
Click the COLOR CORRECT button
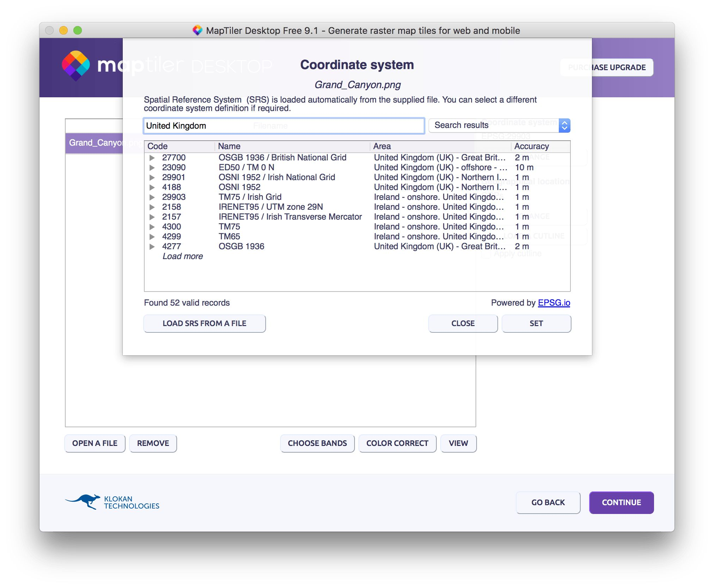pos(397,443)
